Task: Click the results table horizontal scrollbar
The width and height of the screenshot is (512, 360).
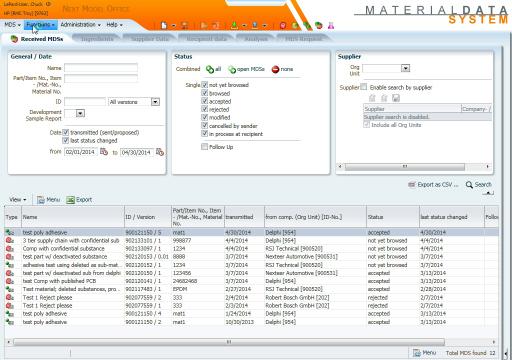Action: (x=229, y=342)
